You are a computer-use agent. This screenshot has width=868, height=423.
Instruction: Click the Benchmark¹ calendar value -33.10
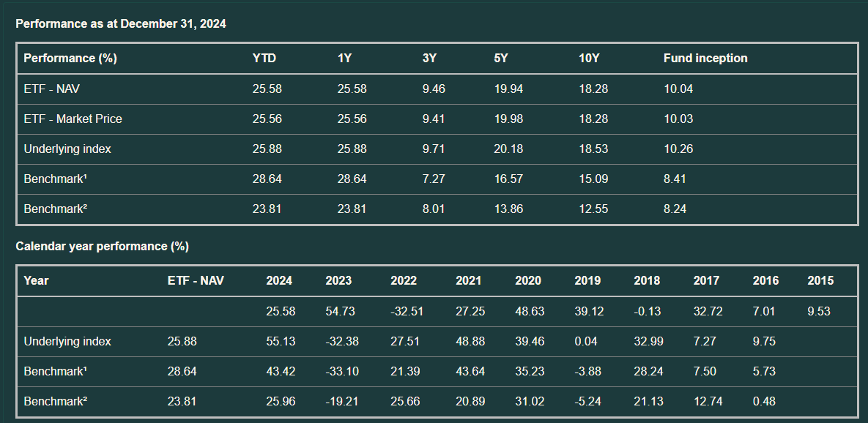tap(342, 371)
